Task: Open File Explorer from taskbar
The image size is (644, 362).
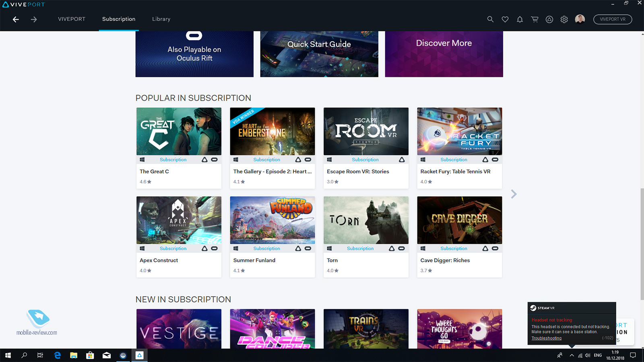Action: click(x=74, y=355)
